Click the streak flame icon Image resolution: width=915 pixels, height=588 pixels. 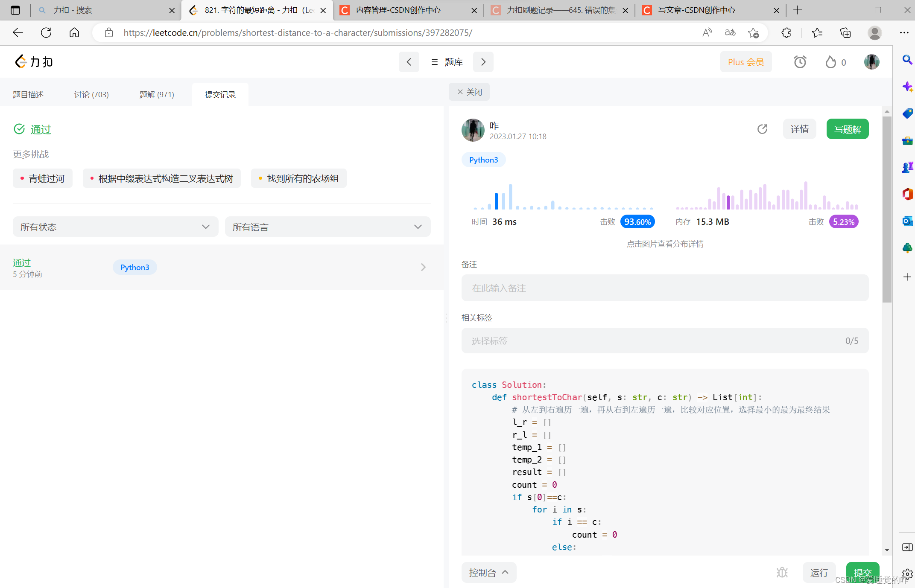click(x=830, y=62)
